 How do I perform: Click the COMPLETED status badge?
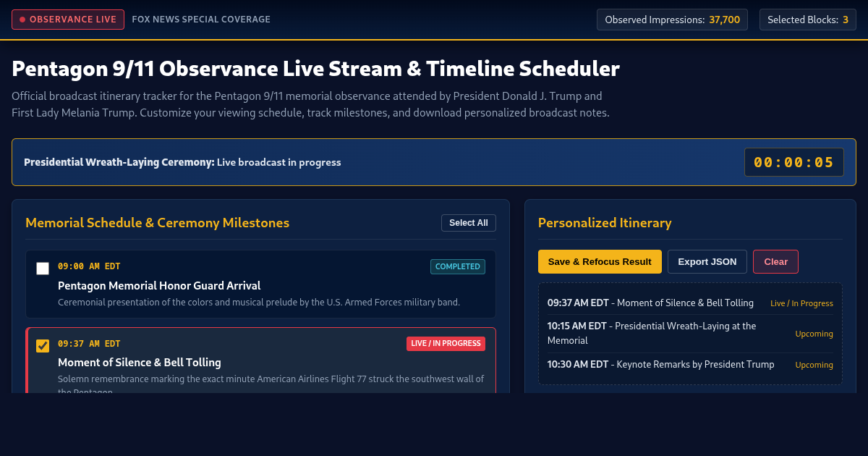coord(458,266)
